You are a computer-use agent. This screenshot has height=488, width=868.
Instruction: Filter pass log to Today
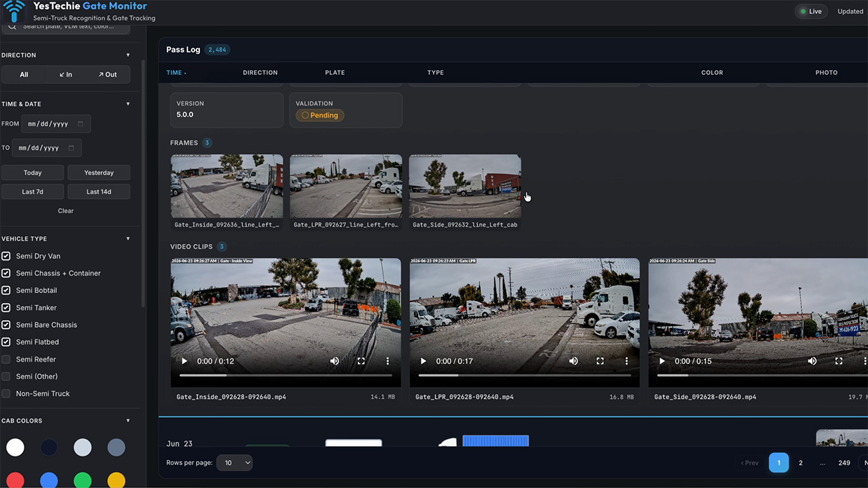point(32,173)
